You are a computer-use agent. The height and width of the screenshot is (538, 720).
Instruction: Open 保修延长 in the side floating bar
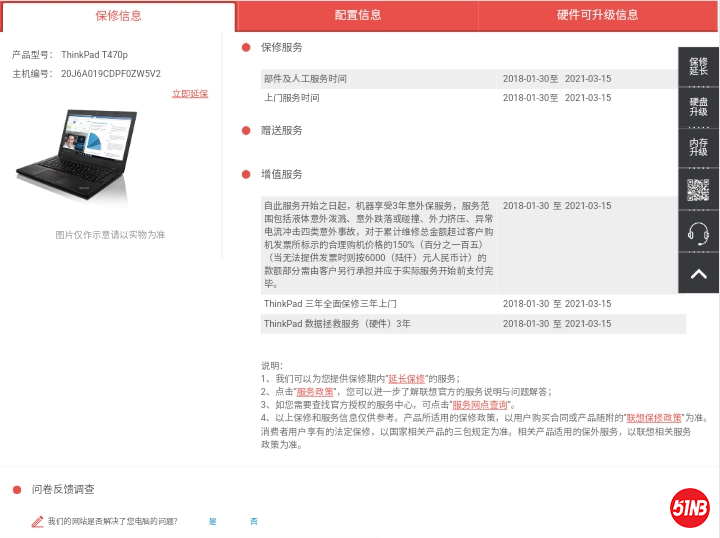click(x=698, y=67)
